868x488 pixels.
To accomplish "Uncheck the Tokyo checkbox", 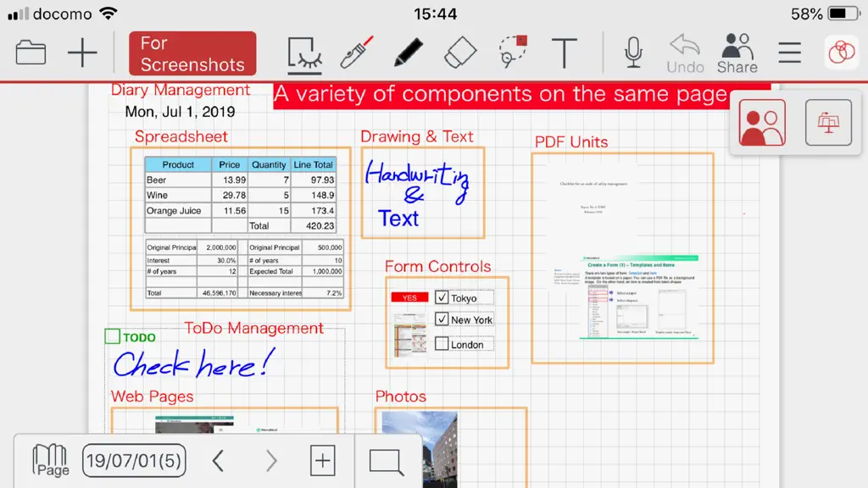I will [441, 297].
